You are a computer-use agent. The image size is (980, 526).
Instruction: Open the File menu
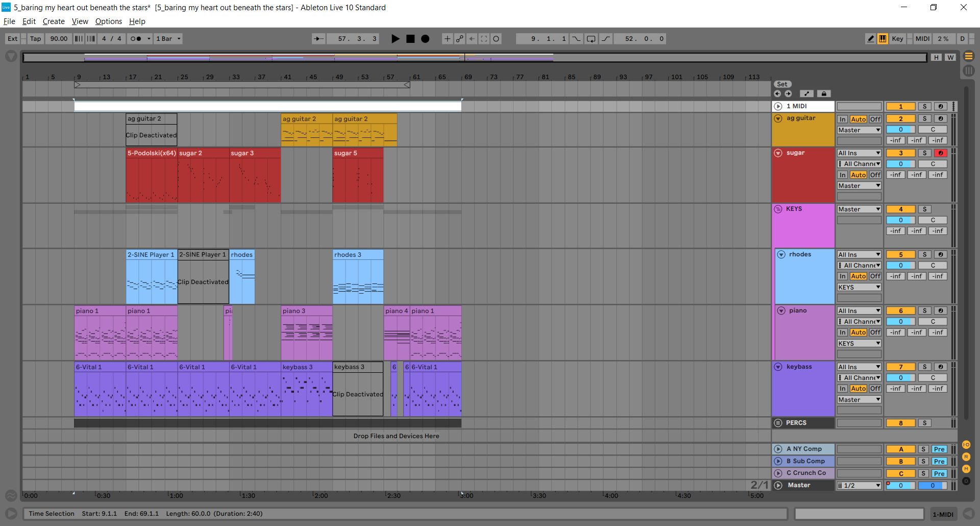pos(9,21)
